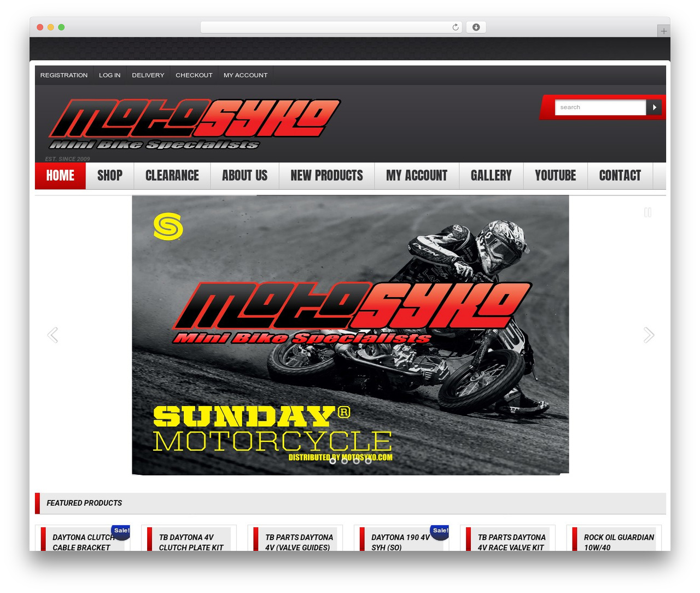Open Daytona Clutch Cable Bracket product
700x593 pixels.
pyautogui.click(x=84, y=542)
